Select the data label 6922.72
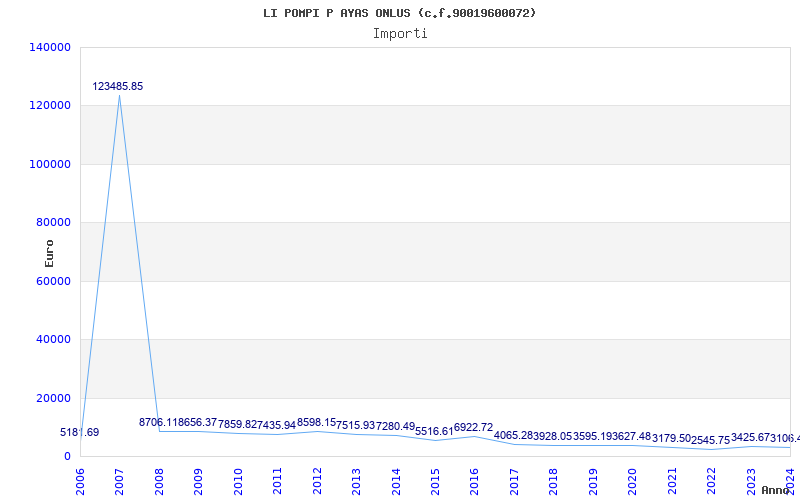The width and height of the screenshot is (800, 500). [x=473, y=427]
